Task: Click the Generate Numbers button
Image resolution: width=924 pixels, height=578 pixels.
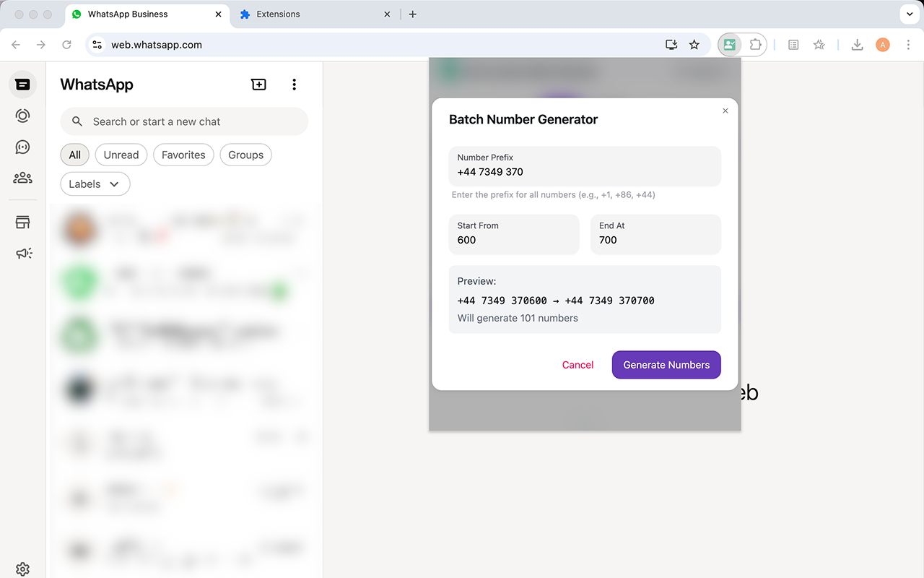Action: 666,365
